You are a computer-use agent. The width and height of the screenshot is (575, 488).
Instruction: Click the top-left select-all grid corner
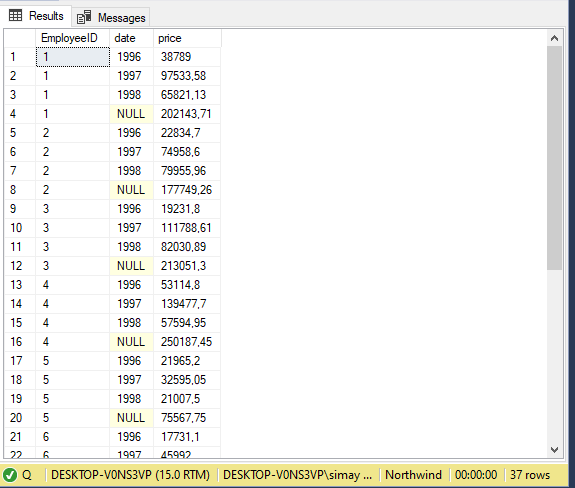tap(20, 38)
